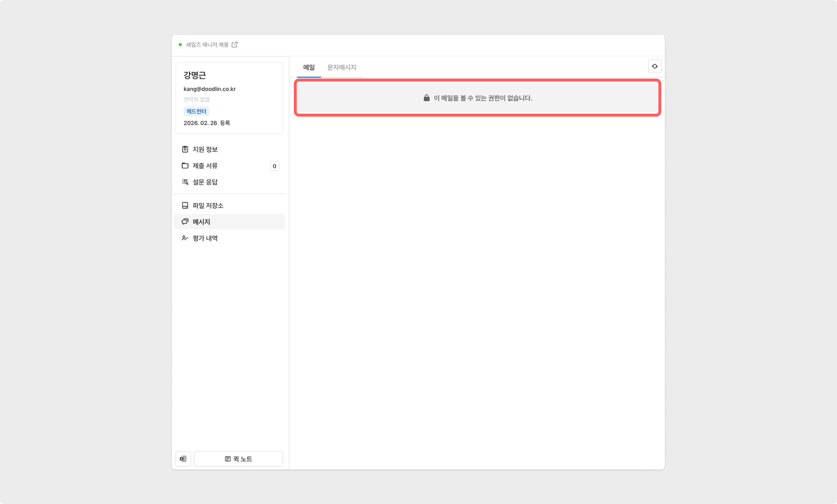The width and height of the screenshot is (837, 504).
Task: Open the 퀵 노트 button
Action: pyautogui.click(x=238, y=459)
